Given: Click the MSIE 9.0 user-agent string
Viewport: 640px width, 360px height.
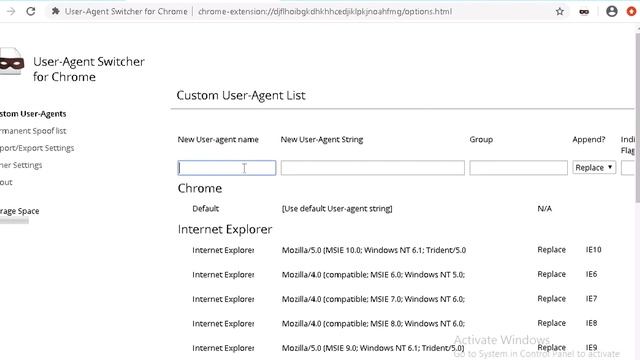Looking at the screenshot, I should coord(373,348).
